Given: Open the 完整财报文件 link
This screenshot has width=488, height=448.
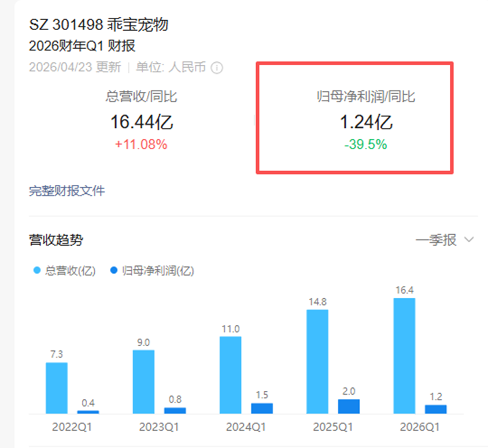Looking at the screenshot, I should tap(67, 191).
